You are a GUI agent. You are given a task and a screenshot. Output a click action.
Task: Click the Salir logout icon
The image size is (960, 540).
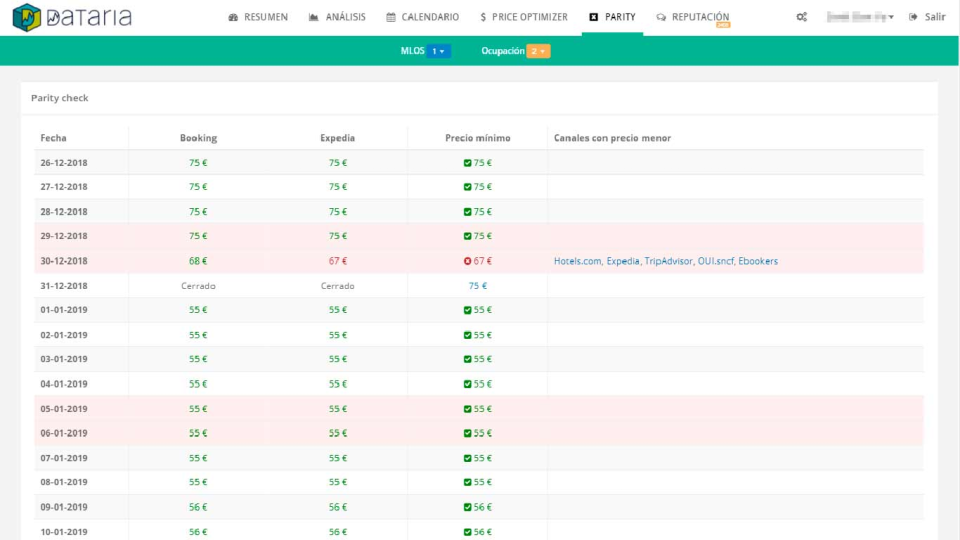point(913,17)
